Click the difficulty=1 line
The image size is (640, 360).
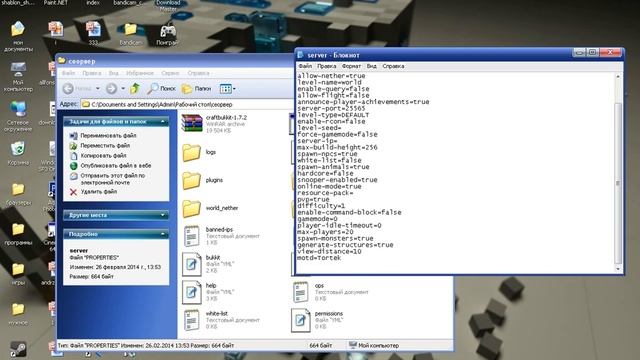tap(321, 206)
